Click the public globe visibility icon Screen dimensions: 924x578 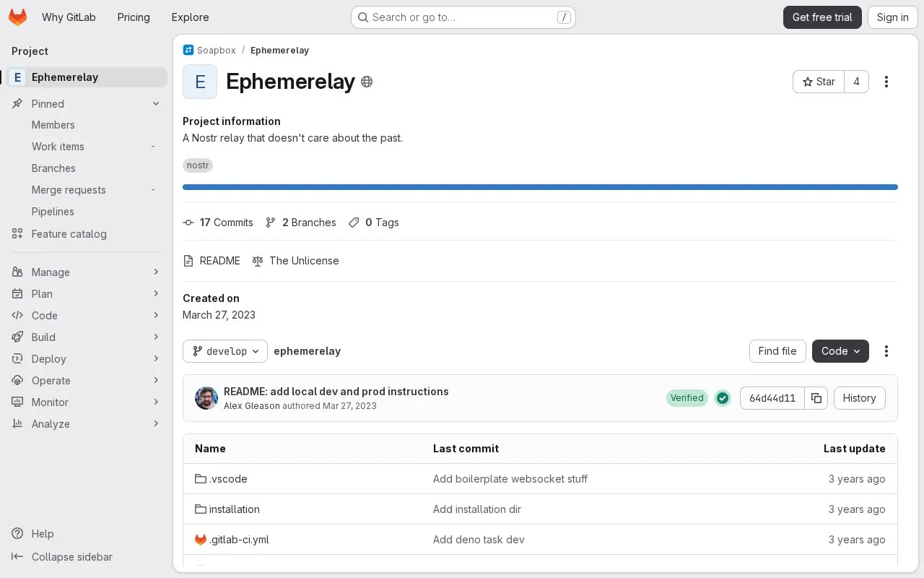pos(367,82)
